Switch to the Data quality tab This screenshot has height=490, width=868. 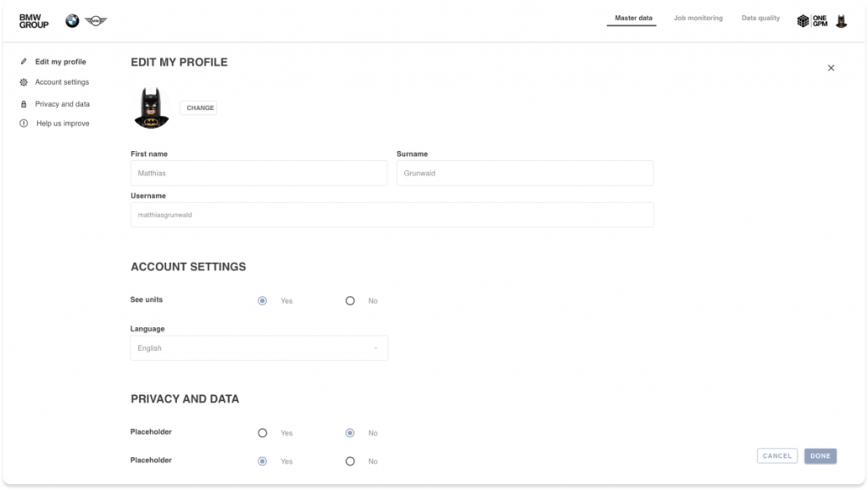pos(760,19)
